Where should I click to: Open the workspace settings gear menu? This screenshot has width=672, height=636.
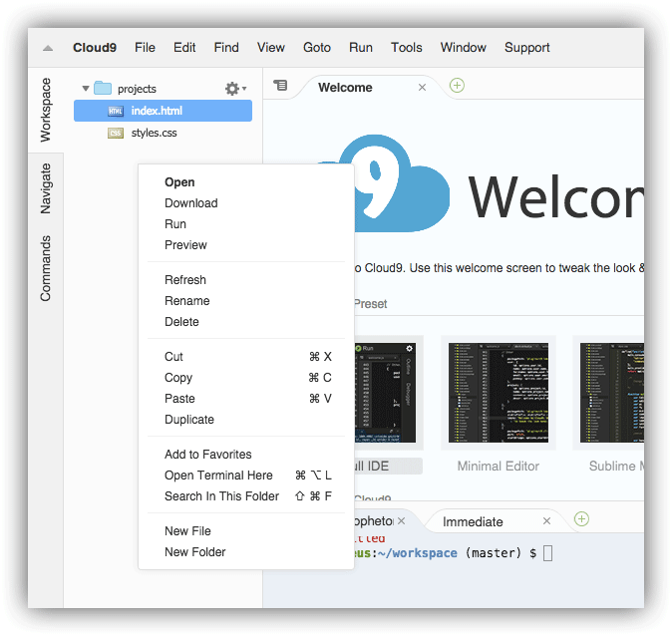click(235, 89)
